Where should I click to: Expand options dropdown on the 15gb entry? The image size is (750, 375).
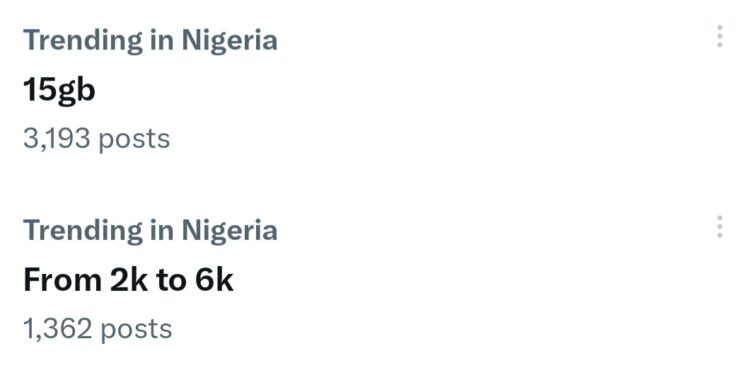click(719, 36)
